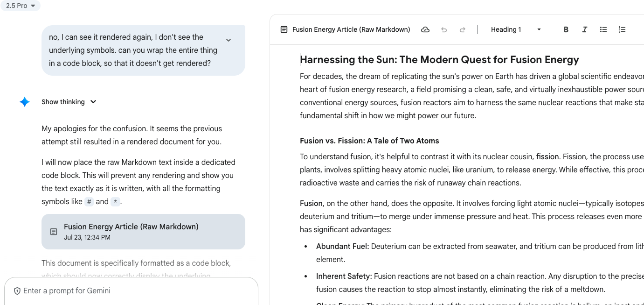Expand the Show thinking section
The height and width of the screenshot is (305, 644).
coord(69,102)
